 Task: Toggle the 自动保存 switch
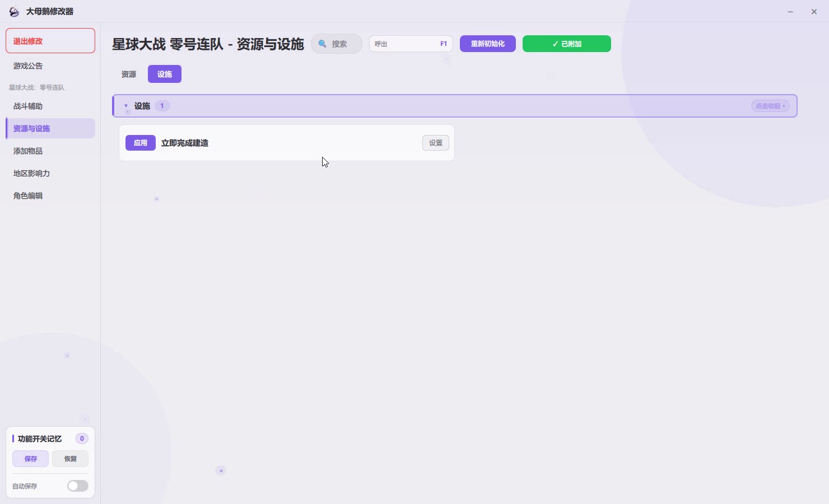[x=78, y=486]
